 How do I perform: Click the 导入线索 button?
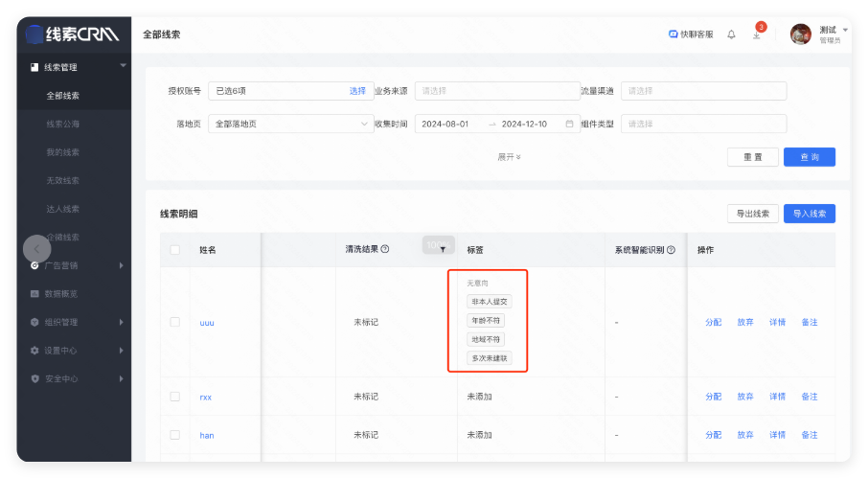[810, 214]
